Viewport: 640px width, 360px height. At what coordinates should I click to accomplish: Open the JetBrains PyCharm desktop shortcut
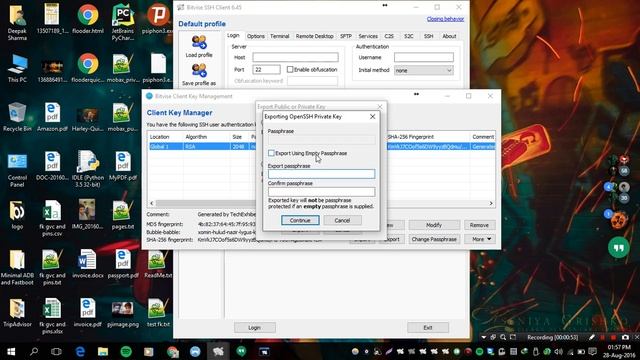pos(123,22)
